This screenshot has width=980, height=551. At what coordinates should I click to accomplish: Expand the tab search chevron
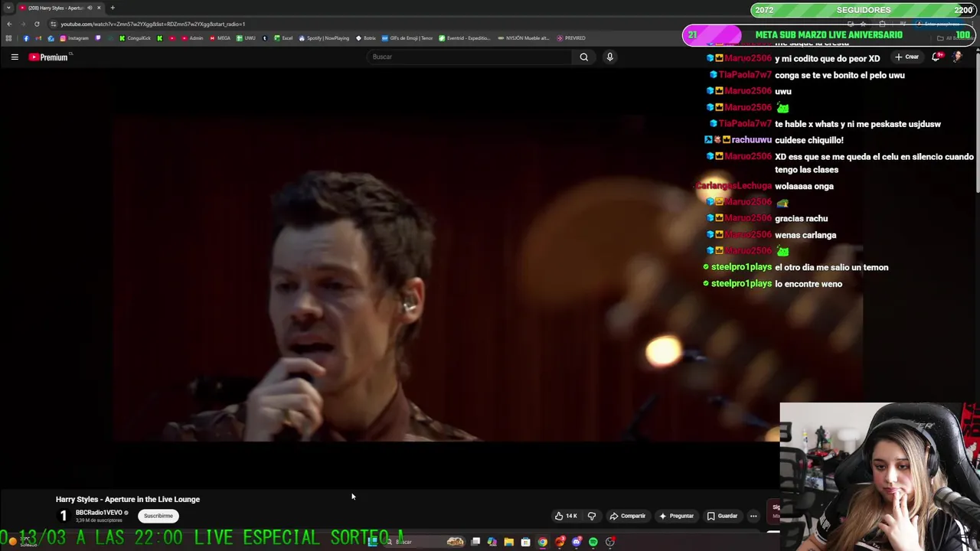click(8, 8)
